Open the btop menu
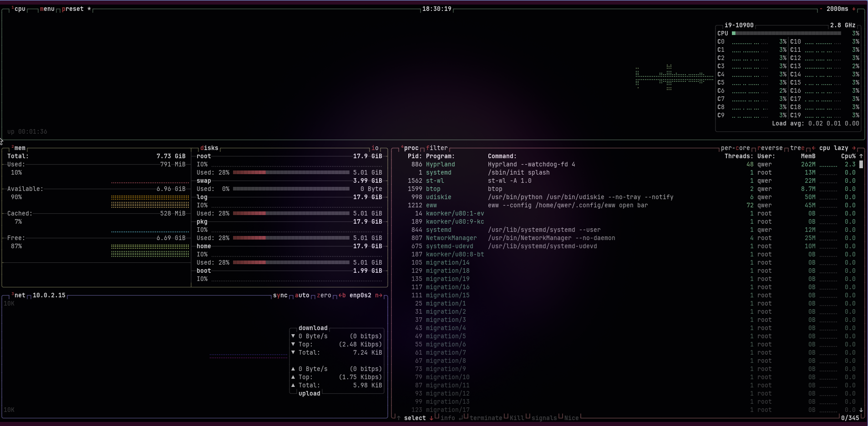 pos(47,9)
